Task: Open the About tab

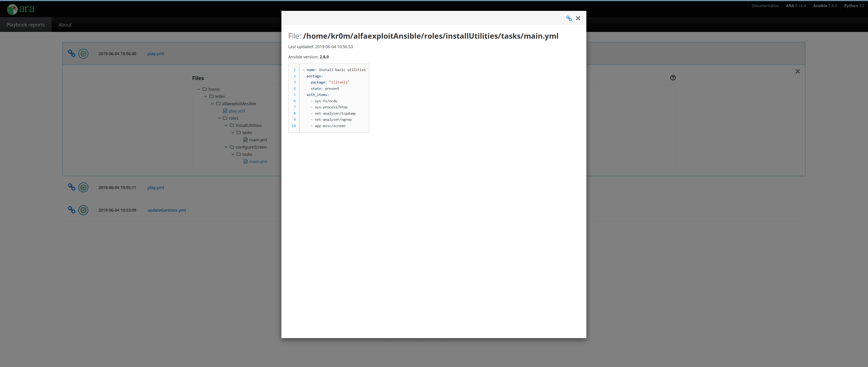Action: [x=65, y=25]
